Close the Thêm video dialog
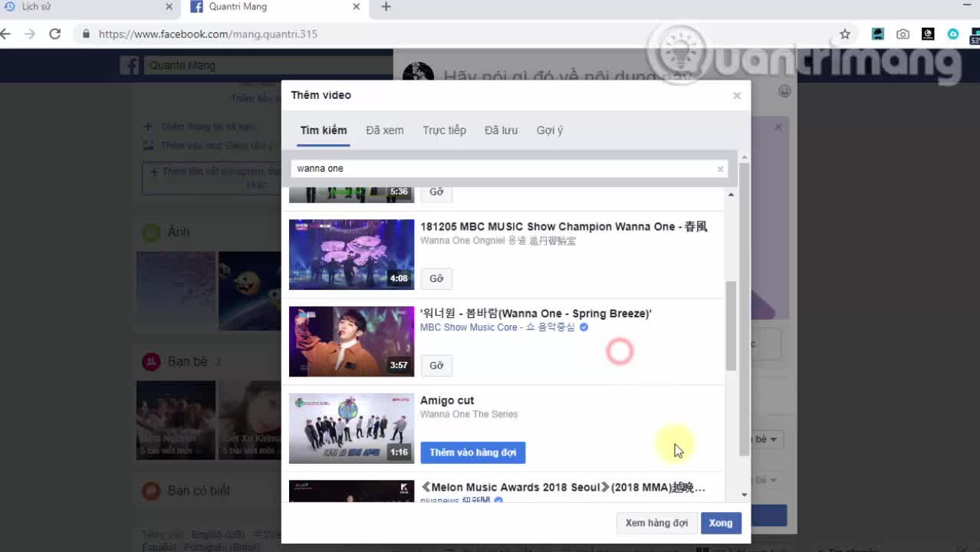The height and width of the screenshot is (552, 980). (737, 96)
